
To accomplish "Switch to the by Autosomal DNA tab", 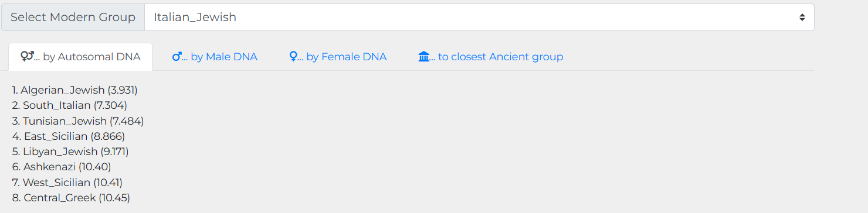I will (80, 57).
